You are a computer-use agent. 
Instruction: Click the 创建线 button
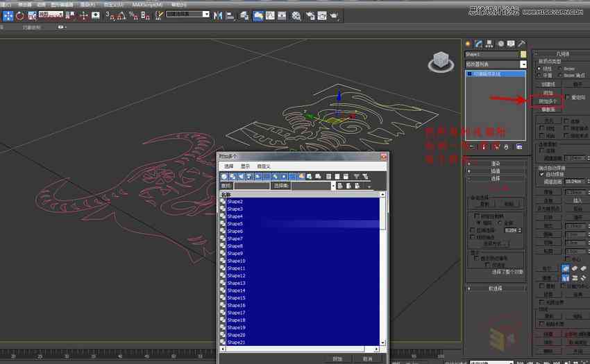[x=548, y=85]
